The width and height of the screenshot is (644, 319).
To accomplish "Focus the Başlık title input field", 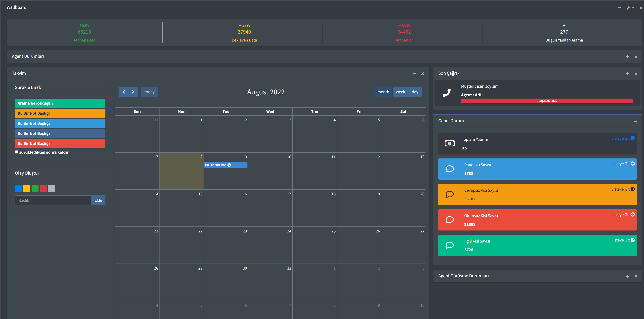I will 53,200.
